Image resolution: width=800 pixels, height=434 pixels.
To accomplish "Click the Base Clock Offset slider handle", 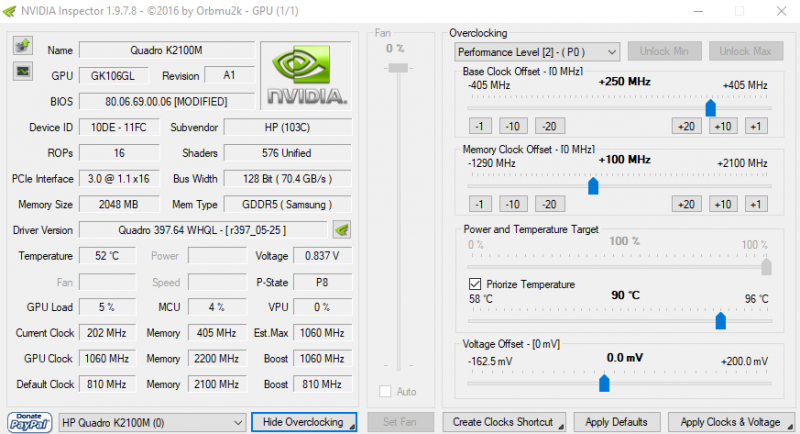I will pyautogui.click(x=710, y=108).
